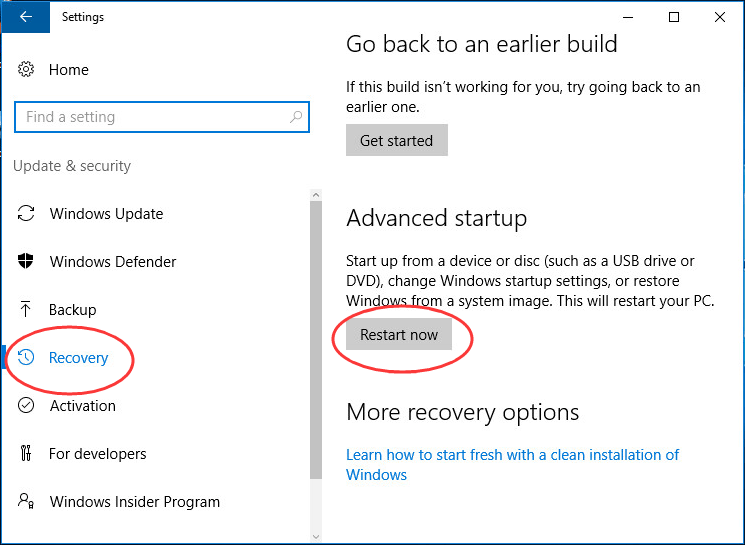
Task: Click the For developers tools icon
Action: pos(26,454)
